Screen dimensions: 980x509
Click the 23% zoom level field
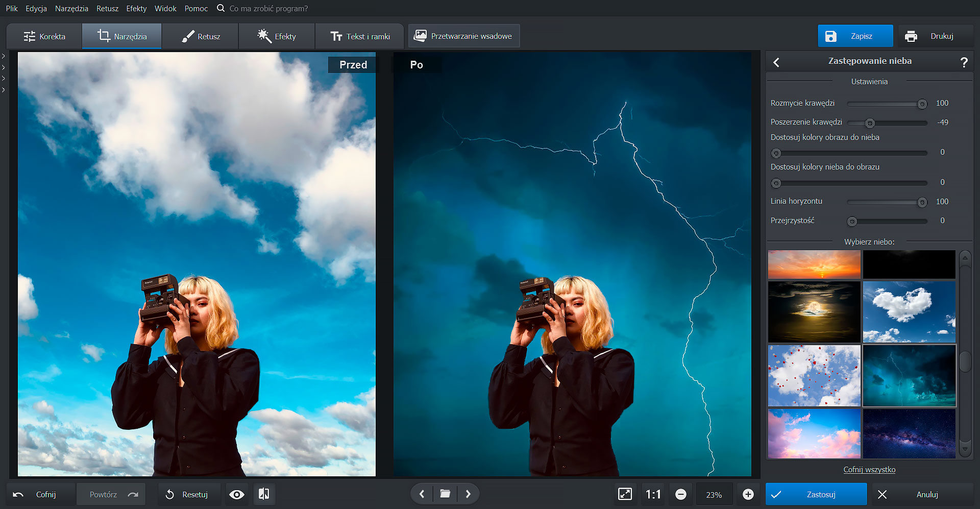coord(714,494)
